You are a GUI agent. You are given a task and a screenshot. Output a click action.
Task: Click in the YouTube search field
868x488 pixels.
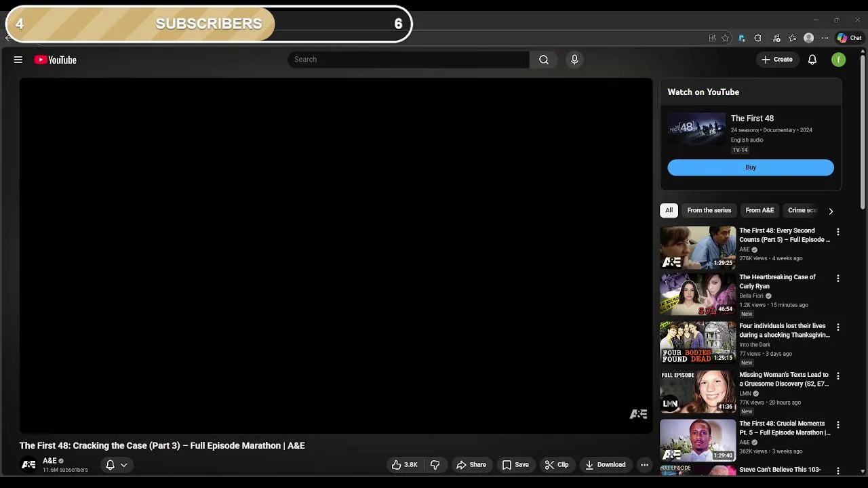(x=408, y=60)
